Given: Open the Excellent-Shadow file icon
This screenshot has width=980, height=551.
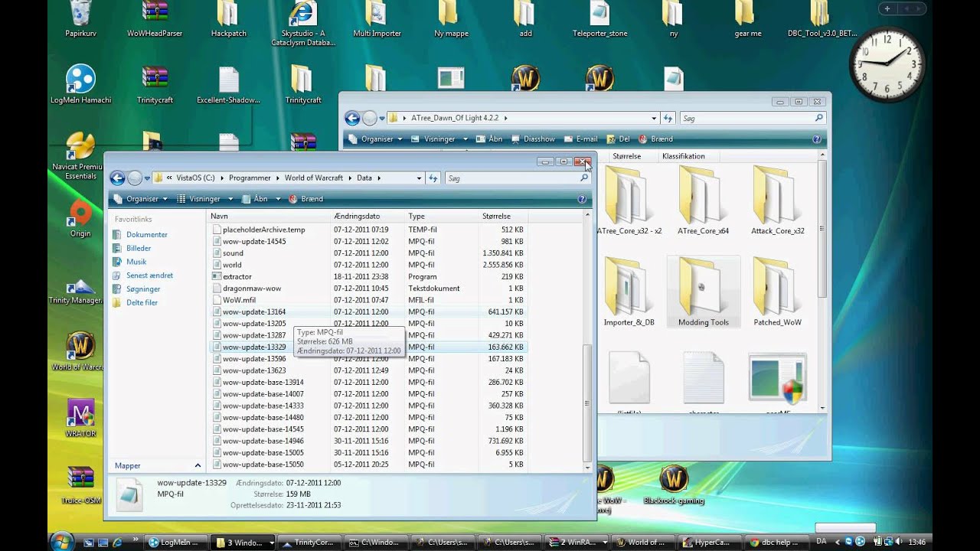Looking at the screenshot, I should coord(228,84).
